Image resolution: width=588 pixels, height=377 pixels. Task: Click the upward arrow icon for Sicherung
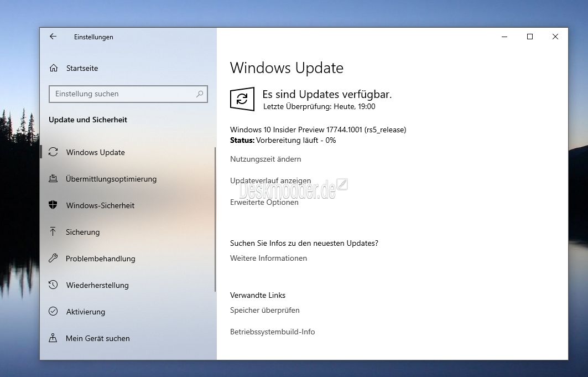pos(53,231)
